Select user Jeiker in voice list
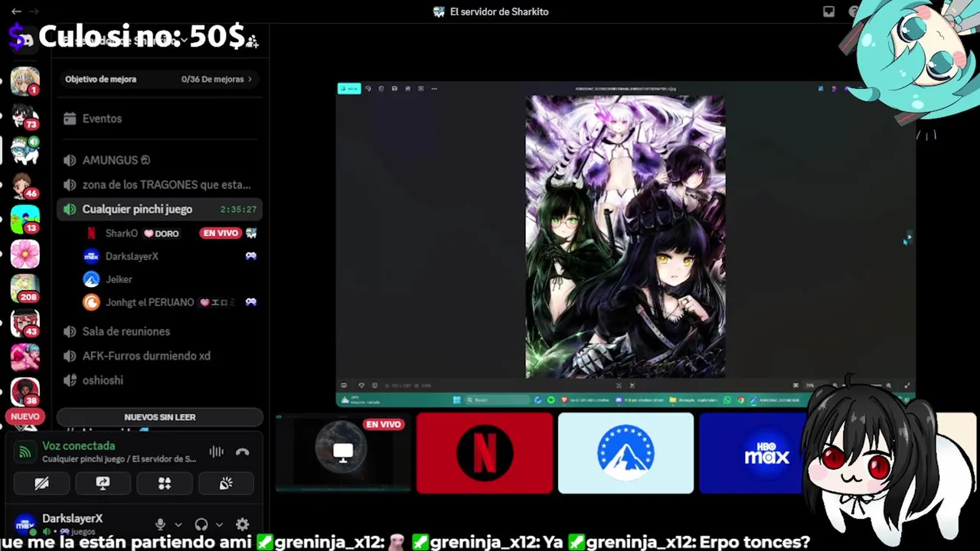The height and width of the screenshot is (551, 980). click(119, 279)
